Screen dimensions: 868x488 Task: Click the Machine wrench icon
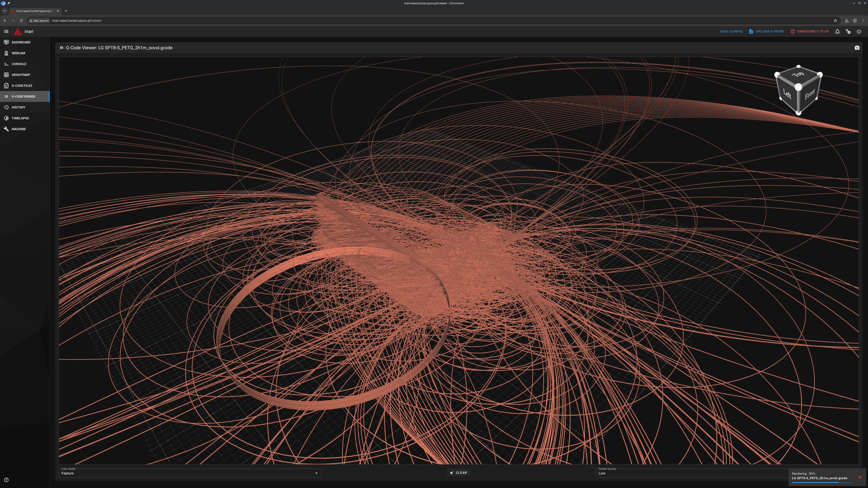(6, 129)
